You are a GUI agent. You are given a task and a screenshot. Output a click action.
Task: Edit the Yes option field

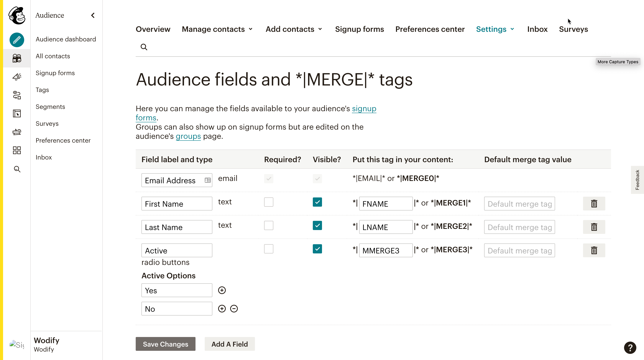click(177, 290)
